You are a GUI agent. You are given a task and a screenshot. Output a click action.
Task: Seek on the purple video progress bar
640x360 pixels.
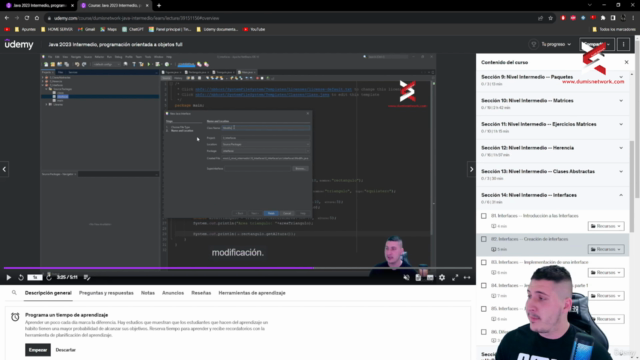coord(238,268)
